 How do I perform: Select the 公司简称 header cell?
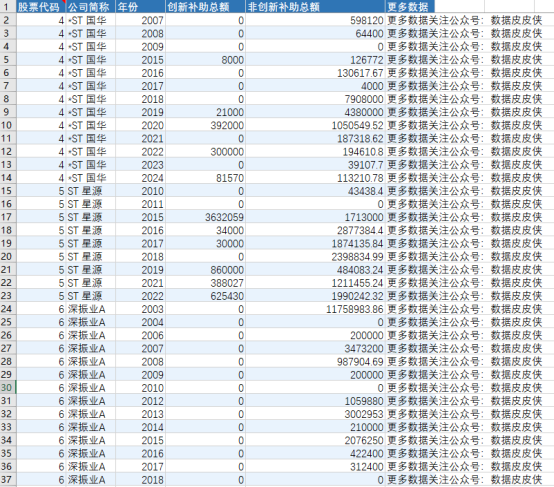click(x=90, y=7)
